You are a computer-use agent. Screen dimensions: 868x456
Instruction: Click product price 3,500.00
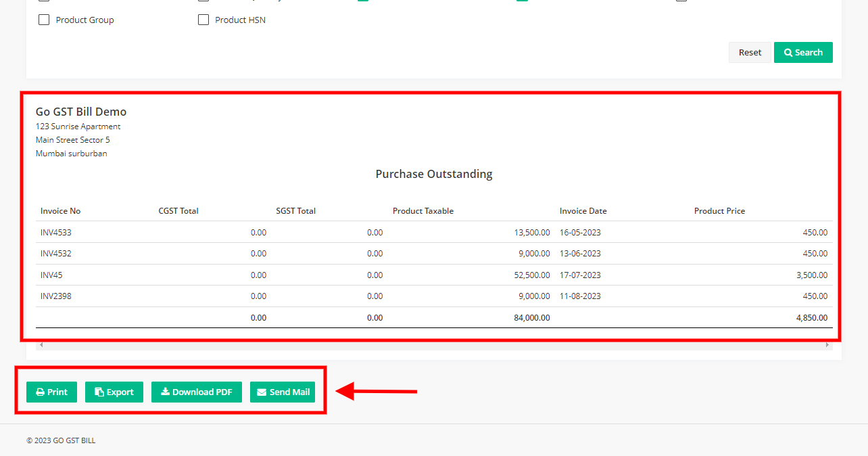pos(812,275)
